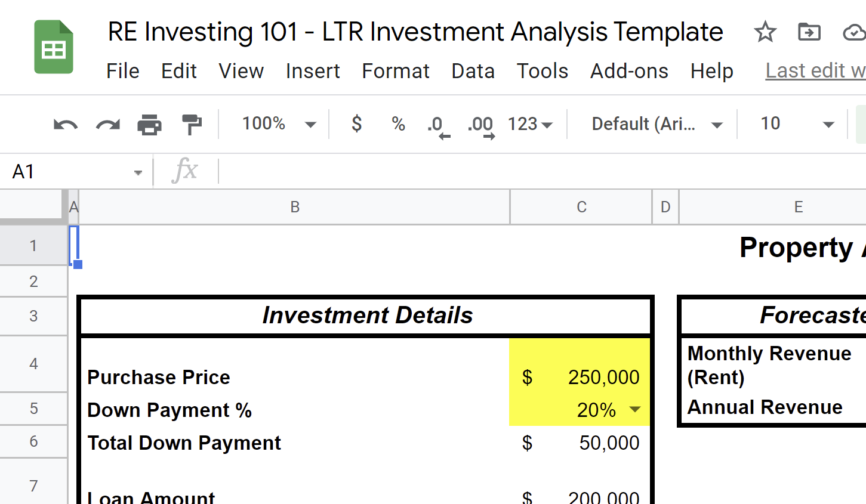Open Down Payment % dropdown in cell C5

(x=634, y=409)
